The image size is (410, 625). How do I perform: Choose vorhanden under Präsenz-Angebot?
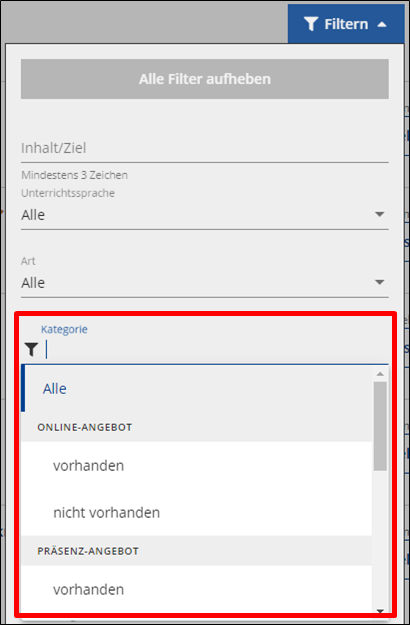point(196,589)
